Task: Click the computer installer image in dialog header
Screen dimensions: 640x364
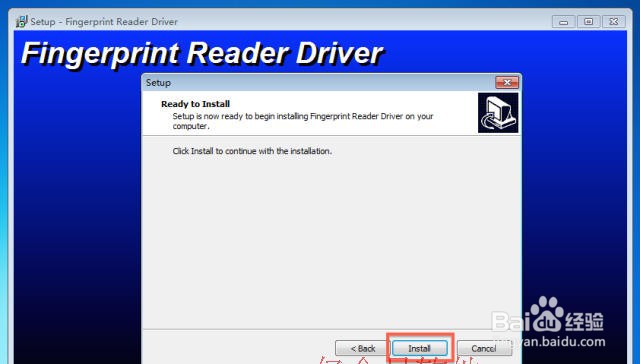Action: 498,113
